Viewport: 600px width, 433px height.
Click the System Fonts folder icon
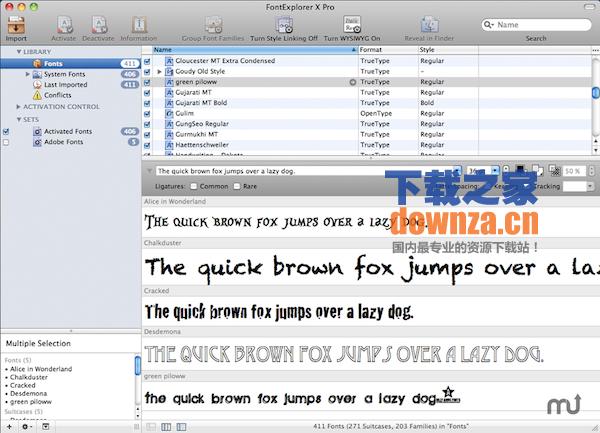(37, 74)
